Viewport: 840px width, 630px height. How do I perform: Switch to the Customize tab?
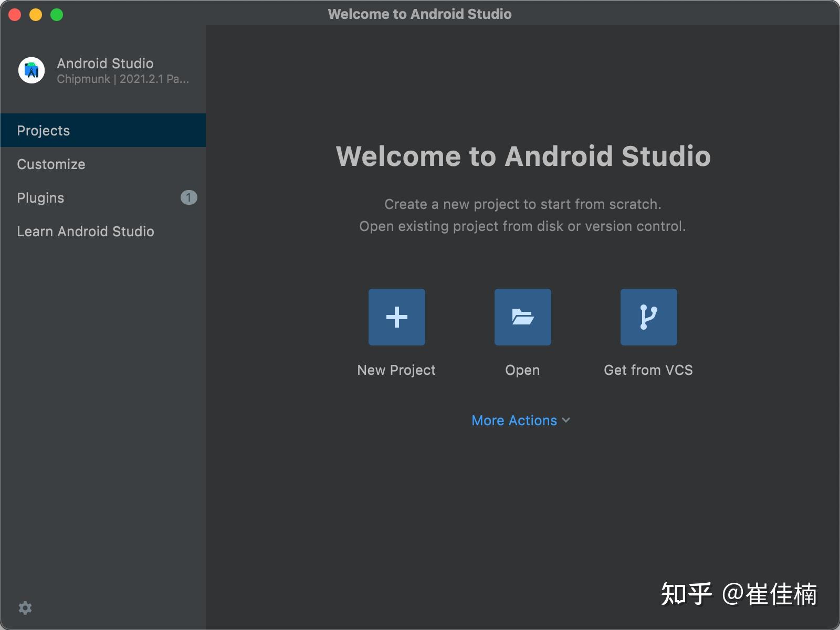pyautogui.click(x=103, y=164)
